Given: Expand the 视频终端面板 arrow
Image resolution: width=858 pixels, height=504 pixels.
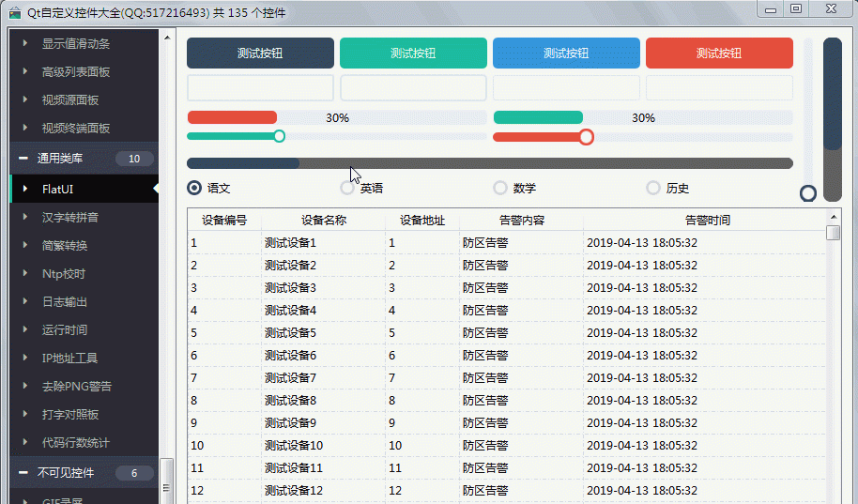Looking at the screenshot, I should [x=25, y=128].
